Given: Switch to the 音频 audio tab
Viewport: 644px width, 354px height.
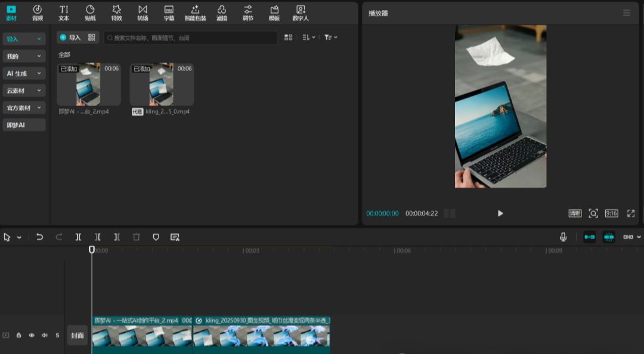Looking at the screenshot, I should coord(38,13).
